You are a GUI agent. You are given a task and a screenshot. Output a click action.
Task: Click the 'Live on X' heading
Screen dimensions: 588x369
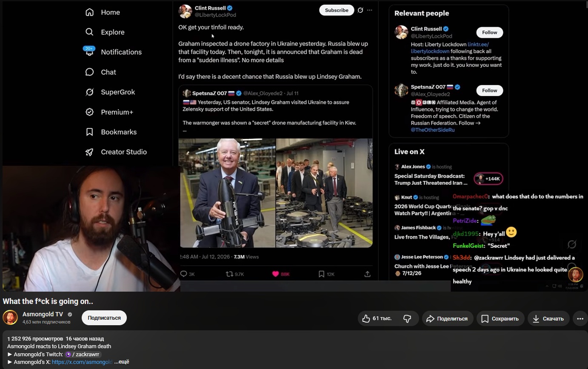(x=409, y=152)
